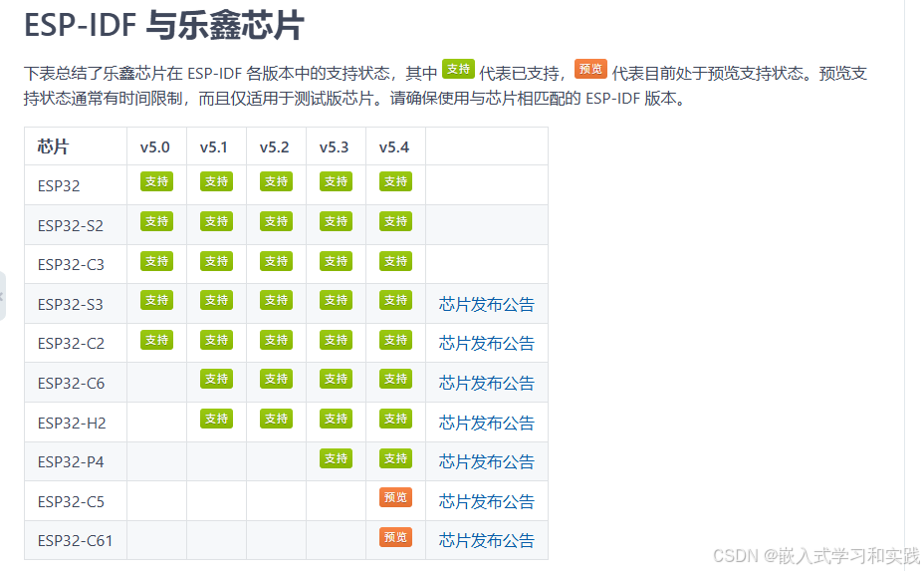Click the orange 预览 badge in the intro paragraph

[x=590, y=69]
